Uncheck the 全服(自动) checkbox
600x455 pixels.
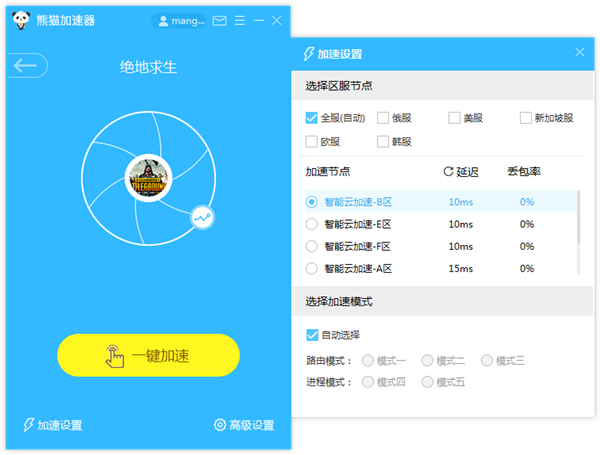[x=312, y=118]
